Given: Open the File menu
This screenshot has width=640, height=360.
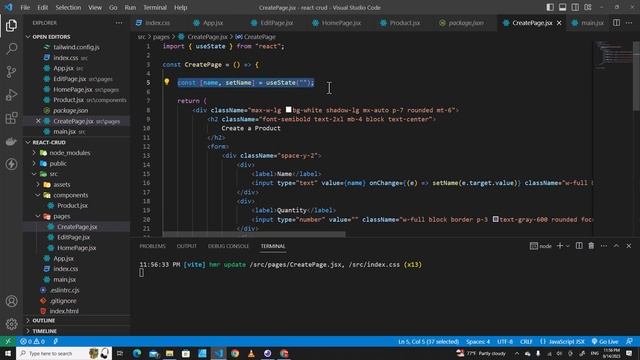Looking at the screenshot, I should [x=25, y=7].
